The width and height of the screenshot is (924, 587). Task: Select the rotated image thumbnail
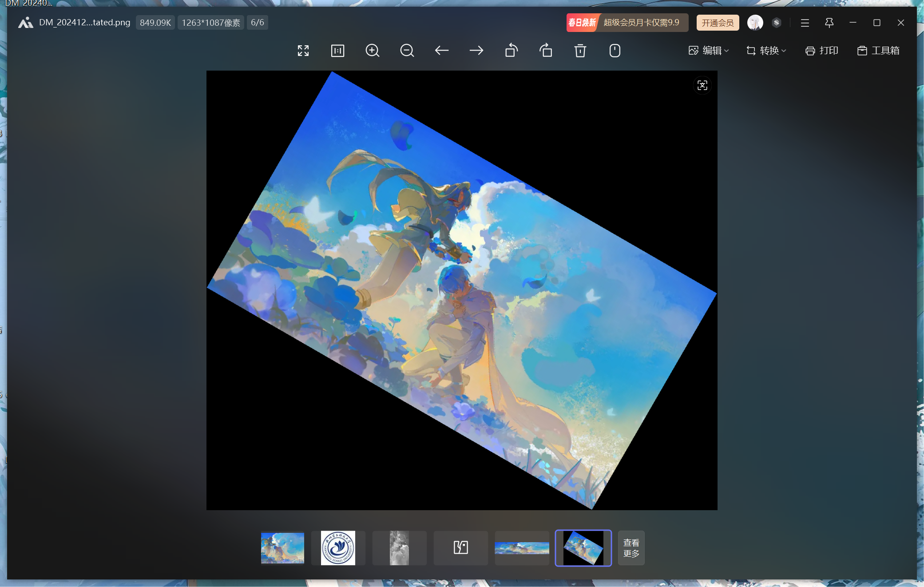coord(583,548)
